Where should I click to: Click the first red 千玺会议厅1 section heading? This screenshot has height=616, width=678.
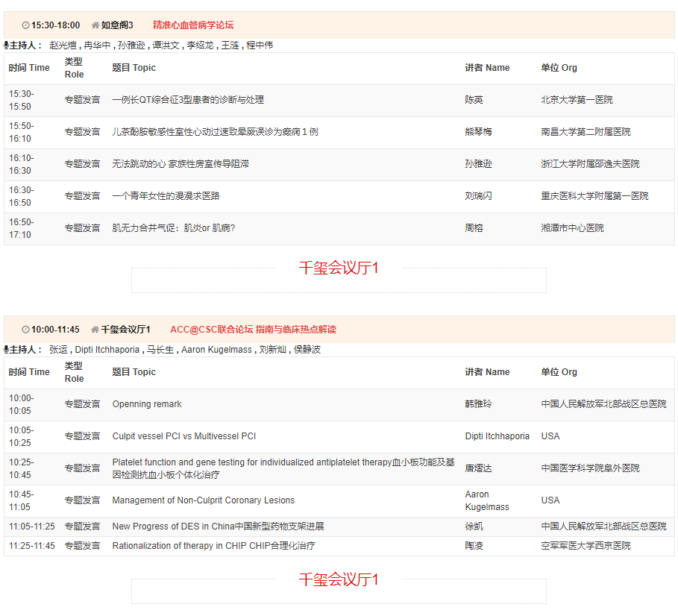339,268
